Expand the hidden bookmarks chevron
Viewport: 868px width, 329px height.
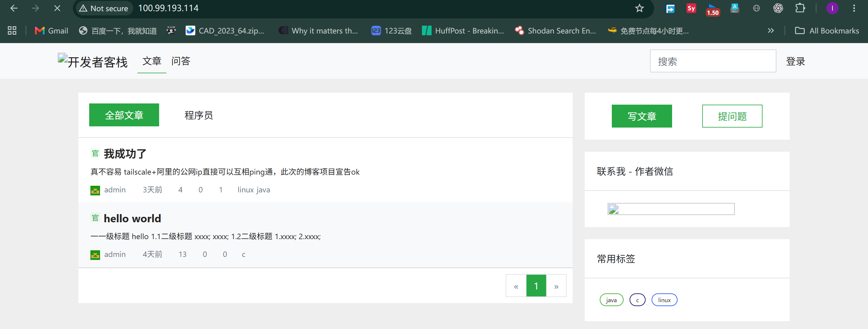click(771, 31)
